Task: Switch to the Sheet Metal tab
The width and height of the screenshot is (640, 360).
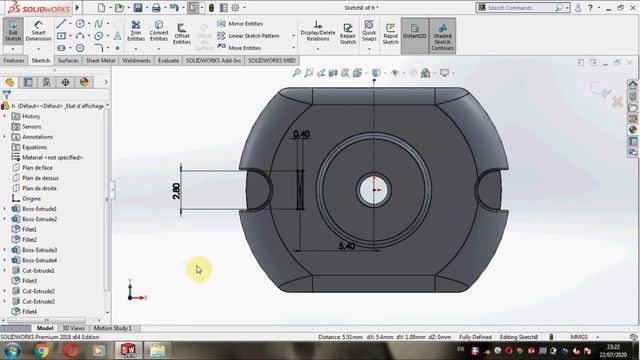Action: pyautogui.click(x=100, y=60)
